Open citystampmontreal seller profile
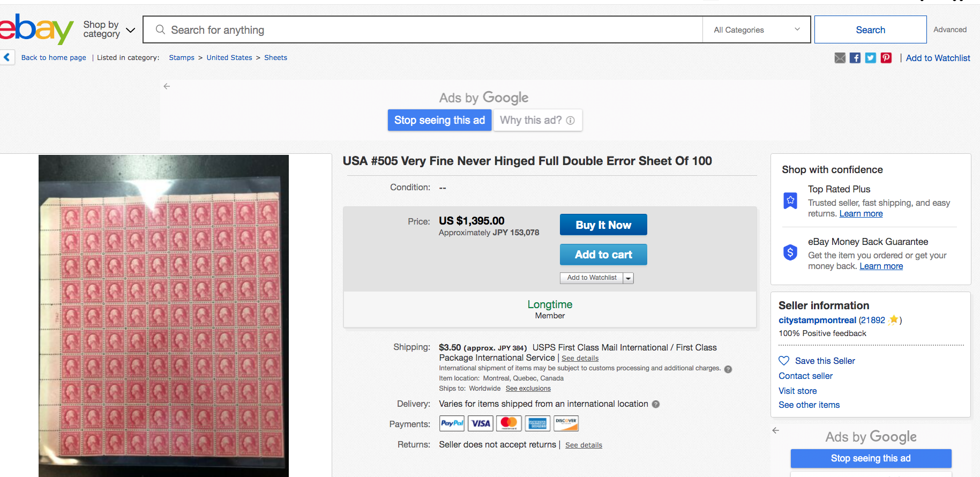980x477 pixels. click(x=817, y=320)
